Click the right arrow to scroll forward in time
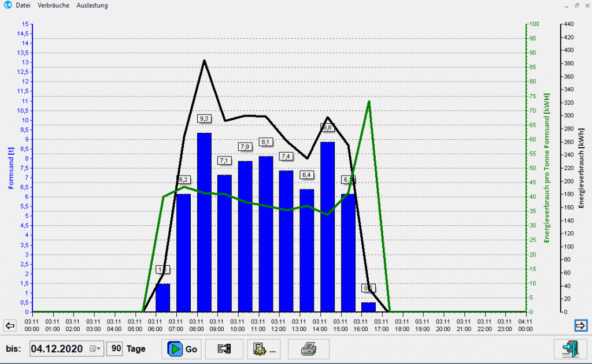 [x=580, y=325]
